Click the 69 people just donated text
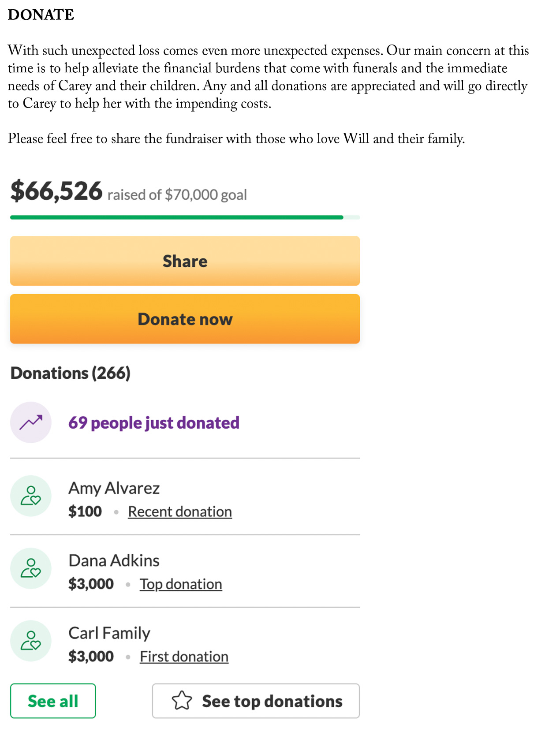The height and width of the screenshot is (747, 560). (x=154, y=422)
